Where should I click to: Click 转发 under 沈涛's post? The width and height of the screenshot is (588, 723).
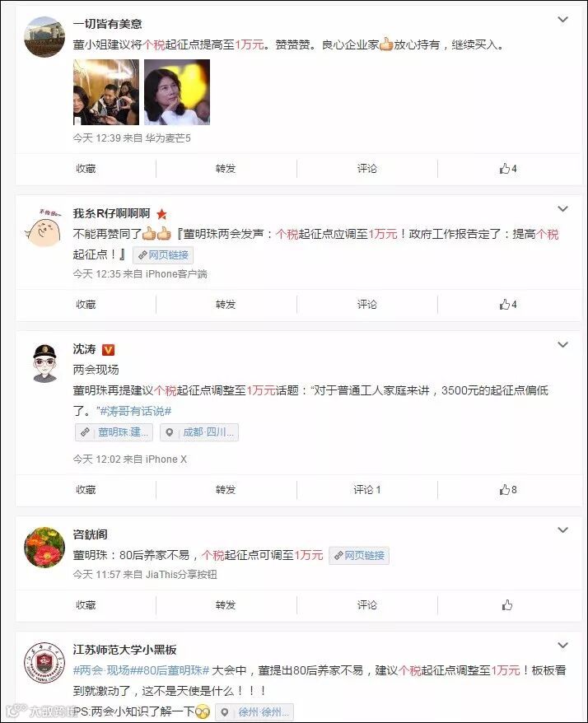click(226, 490)
